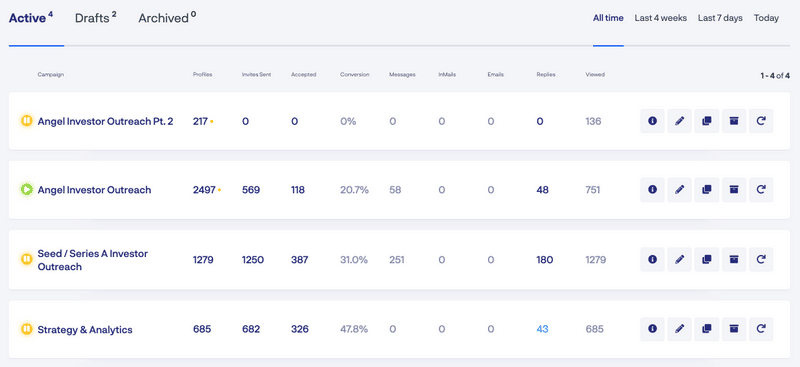
Task: Archive Seed / Series A Investor Outreach campaign
Action: pos(734,259)
